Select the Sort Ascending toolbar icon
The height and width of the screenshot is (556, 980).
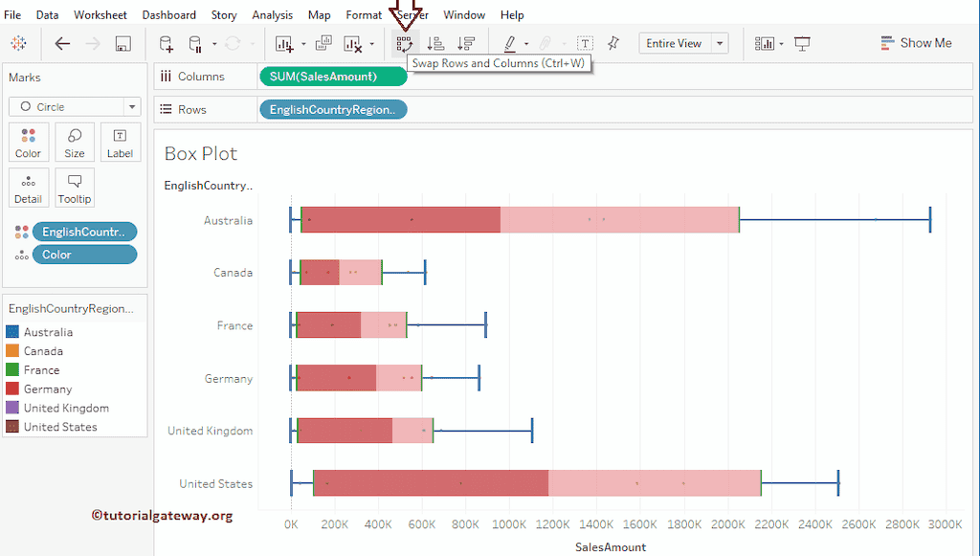[435, 43]
